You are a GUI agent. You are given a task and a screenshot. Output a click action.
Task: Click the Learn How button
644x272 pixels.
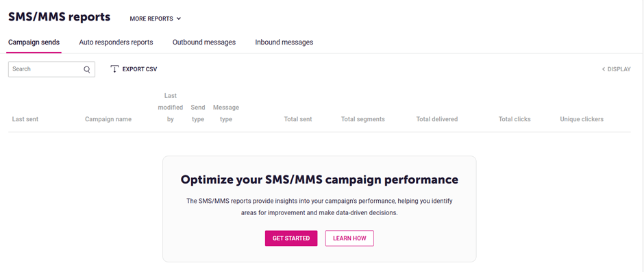click(349, 238)
